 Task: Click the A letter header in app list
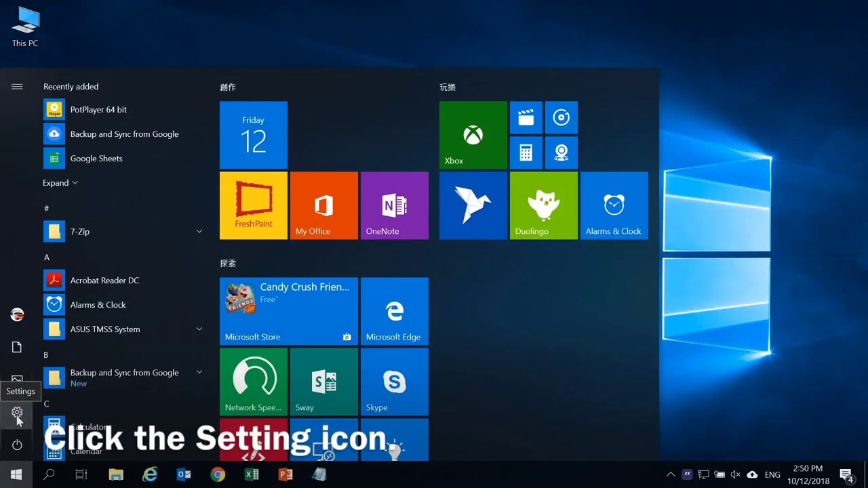47,258
